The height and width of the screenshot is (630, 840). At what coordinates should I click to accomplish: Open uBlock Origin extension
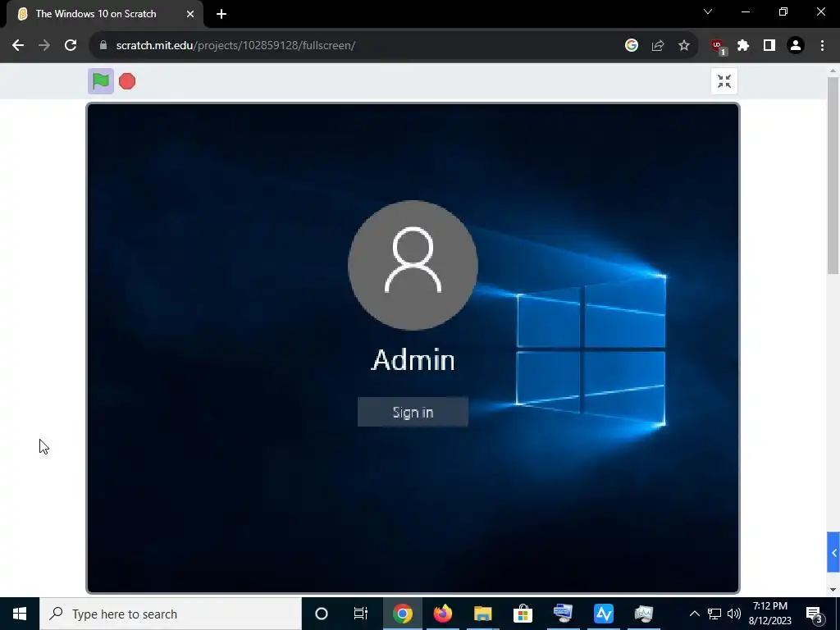[x=718, y=47]
